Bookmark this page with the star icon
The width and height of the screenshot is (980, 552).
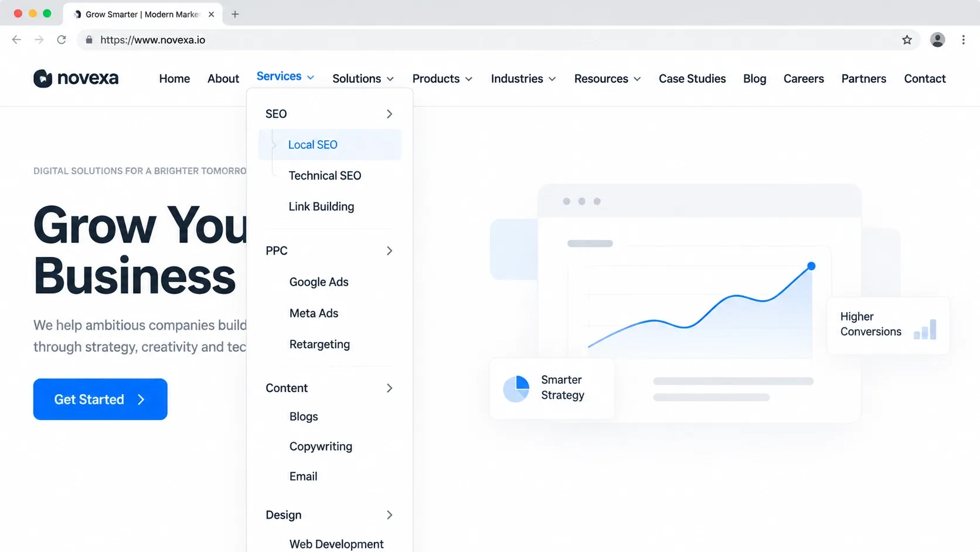click(x=907, y=40)
